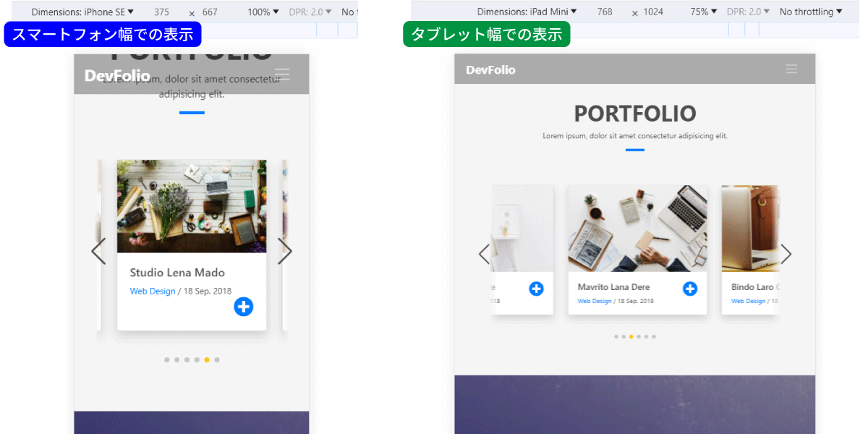Click the previous-slide arrow in the tablet carousel
Screen dimensions: 868x434
[484, 254]
